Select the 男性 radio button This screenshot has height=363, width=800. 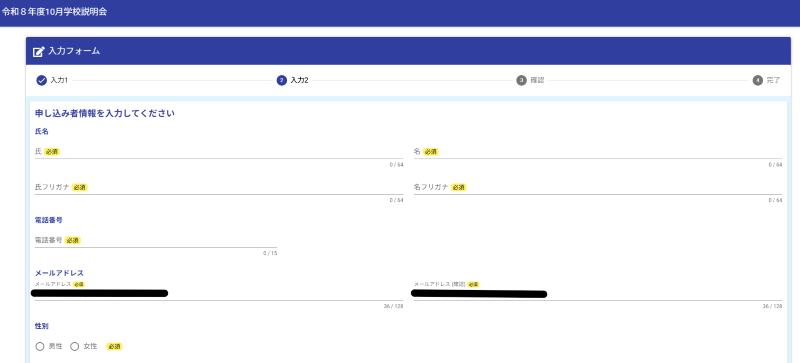(40, 347)
